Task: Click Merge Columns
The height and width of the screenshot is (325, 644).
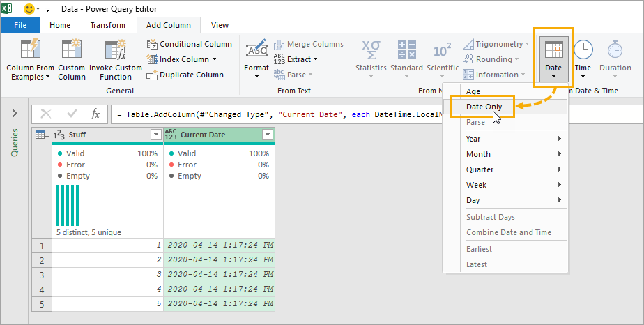Action: click(309, 44)
